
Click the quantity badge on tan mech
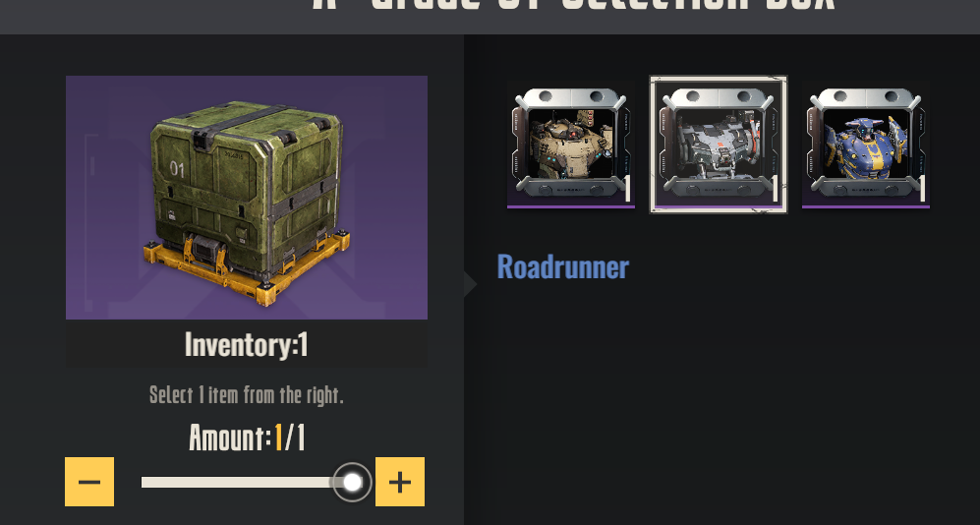627,189
